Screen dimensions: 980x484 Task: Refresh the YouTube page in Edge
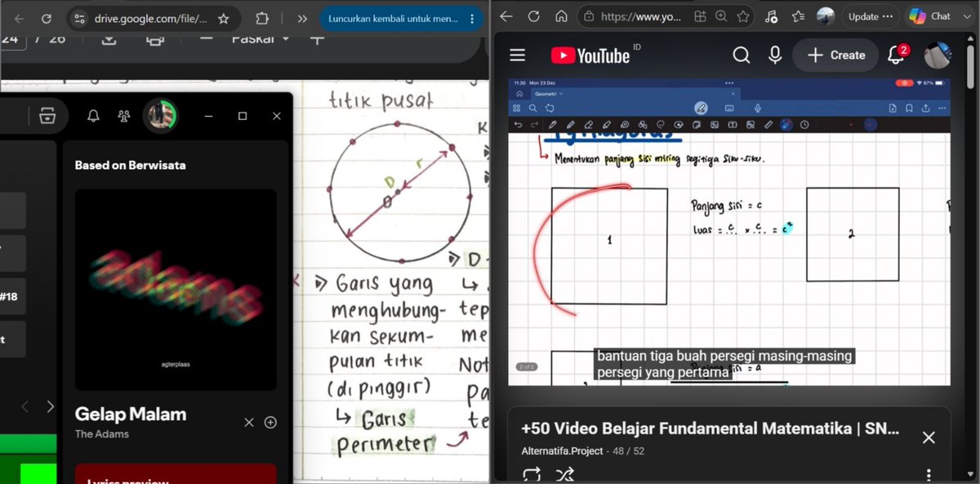[x=534, y=16]
